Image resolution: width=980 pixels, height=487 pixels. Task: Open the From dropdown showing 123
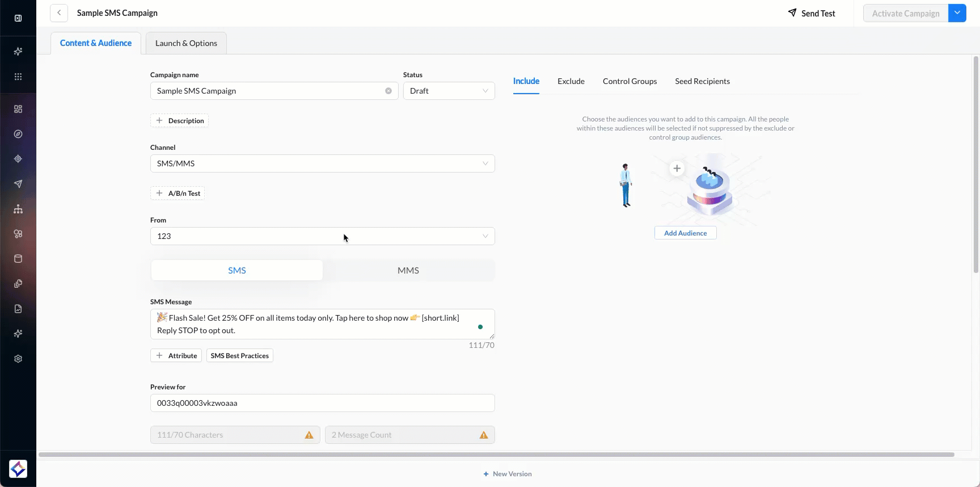pyautogui.click(x=322, y=236)
